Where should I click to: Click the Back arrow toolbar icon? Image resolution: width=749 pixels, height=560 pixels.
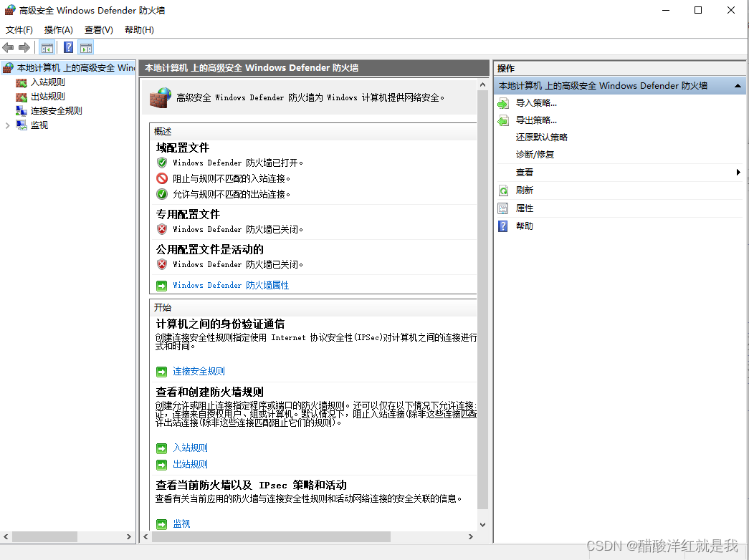(x=8, y=47)
